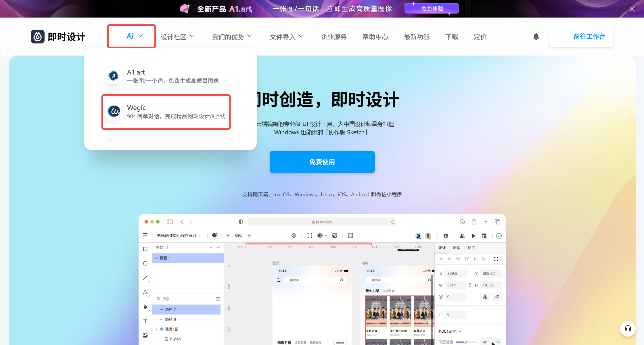Image resolution: width=644 pixels, height=345 pixels.
Task: Collapse the 整页/否 layer group arrow
Action: pos(157,329)
